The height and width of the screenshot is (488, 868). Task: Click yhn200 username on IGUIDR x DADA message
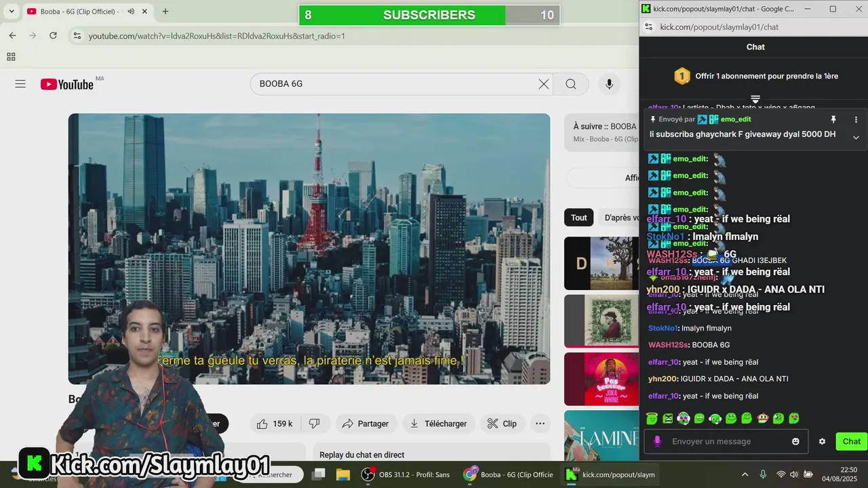point(663,379)
